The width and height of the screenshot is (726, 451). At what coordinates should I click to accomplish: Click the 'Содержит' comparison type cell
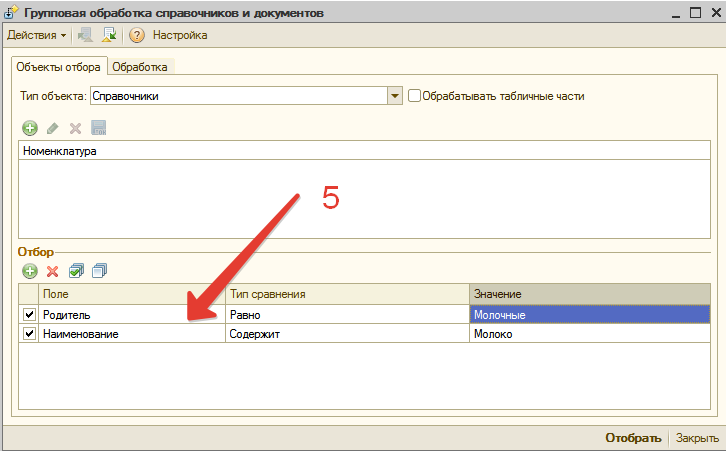click(346, 334)
